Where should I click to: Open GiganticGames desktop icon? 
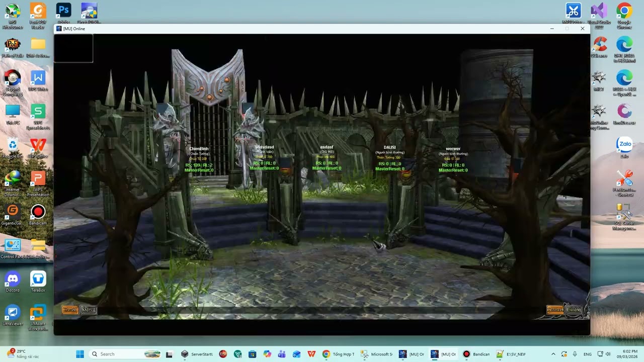tap(13, 215)
